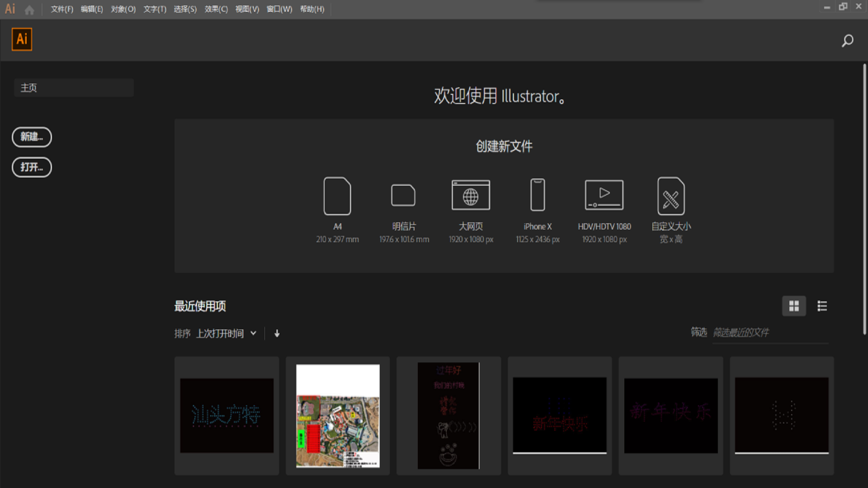The height and width of the screenshot is (488, 868).
Task: Open the 自定义大小 custom size preset
Action: (x=671, y=196)
